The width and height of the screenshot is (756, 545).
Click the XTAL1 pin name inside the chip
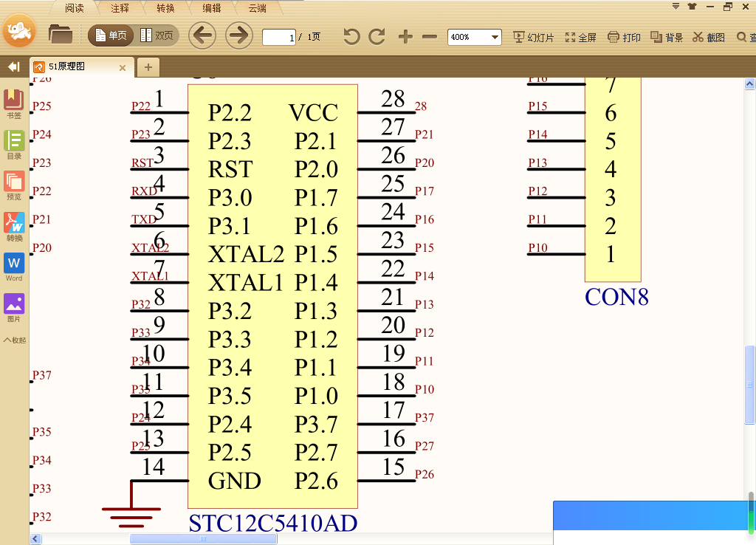click(245, 283)
